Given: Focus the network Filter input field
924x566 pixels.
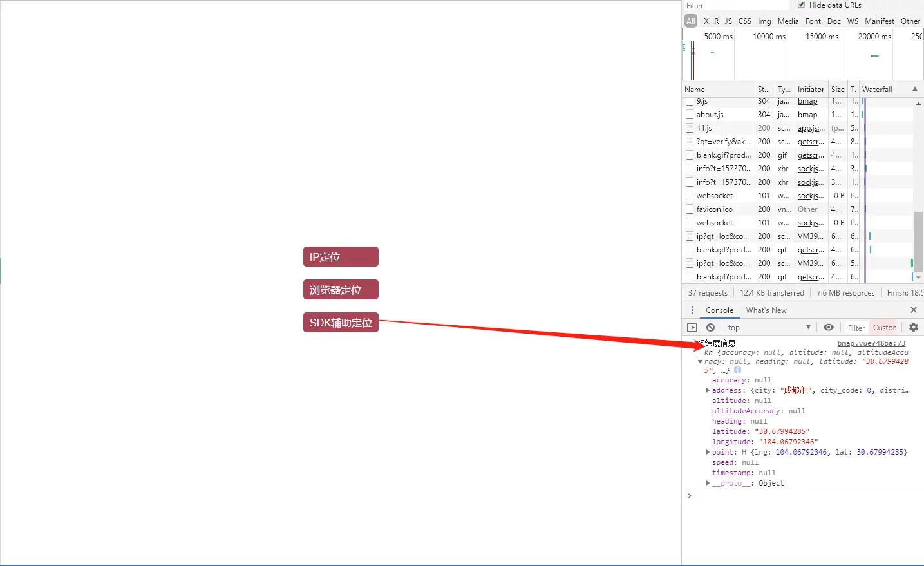Looking at the screenshot, I should pos(735,5).
